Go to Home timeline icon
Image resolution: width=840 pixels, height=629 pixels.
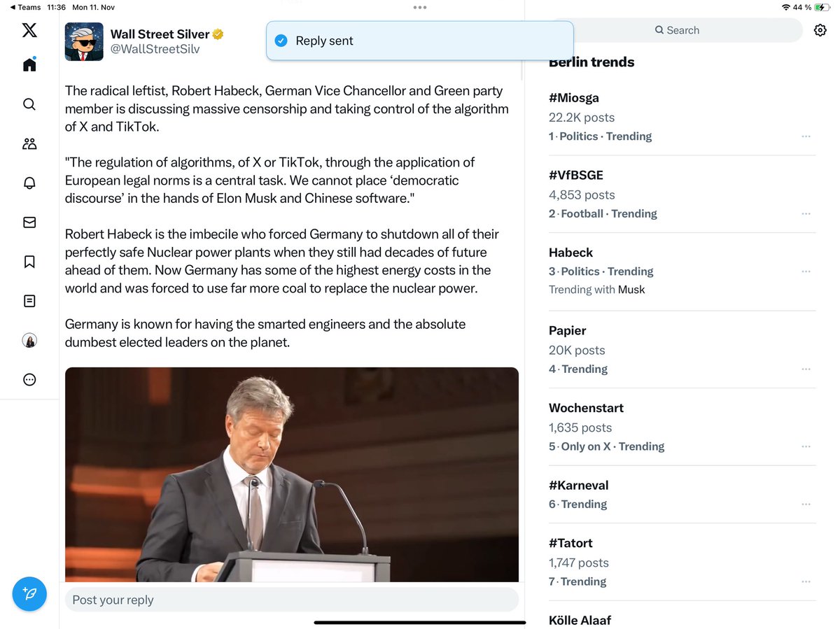[x=29, y=64]
